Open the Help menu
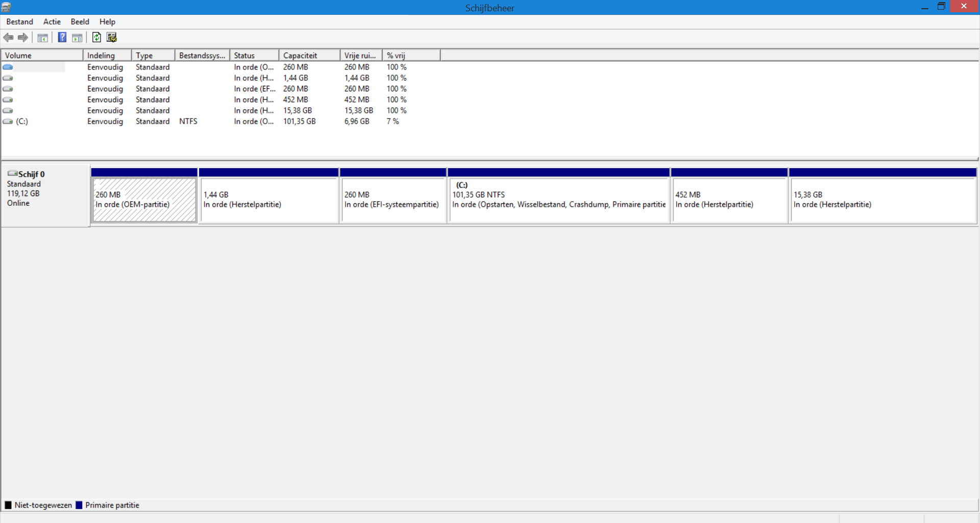Screen dimensions: 980x523 coord(107,21)
